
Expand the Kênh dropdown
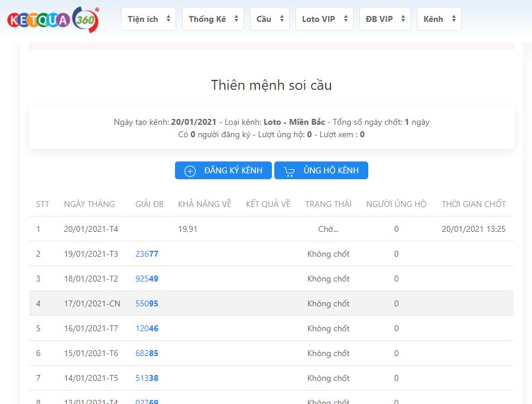tap(439, 19)
